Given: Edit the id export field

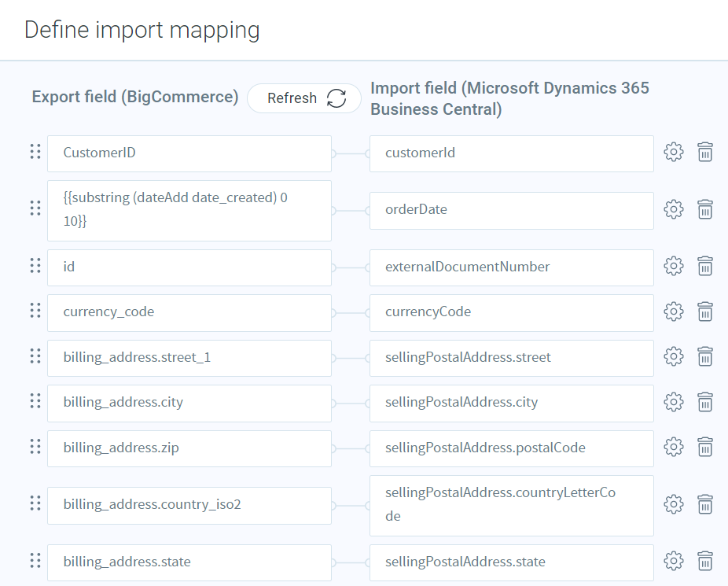Looking at the screenshot, I should point(189,268).
